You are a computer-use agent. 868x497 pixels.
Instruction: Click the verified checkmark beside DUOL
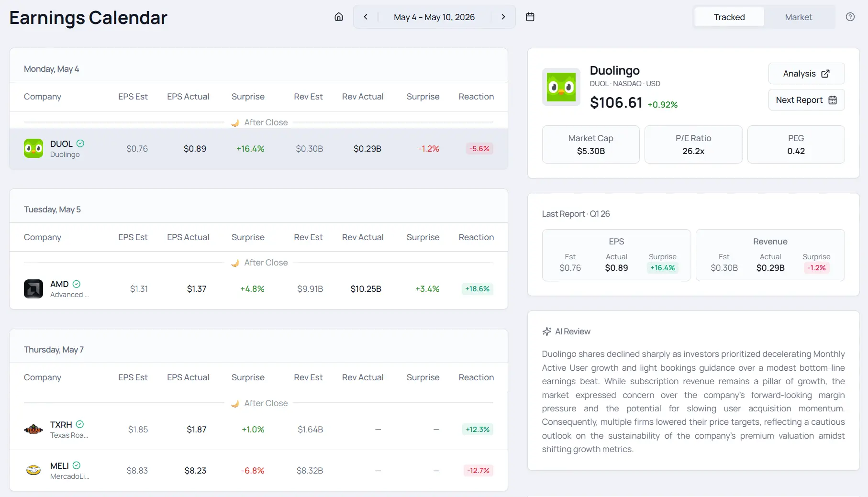click(x=80, y=144)
